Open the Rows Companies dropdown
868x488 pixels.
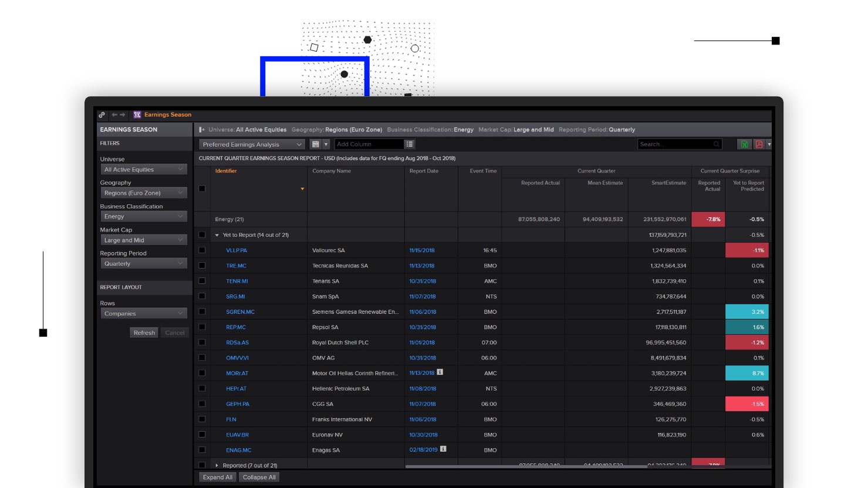[x=144, y=313]
